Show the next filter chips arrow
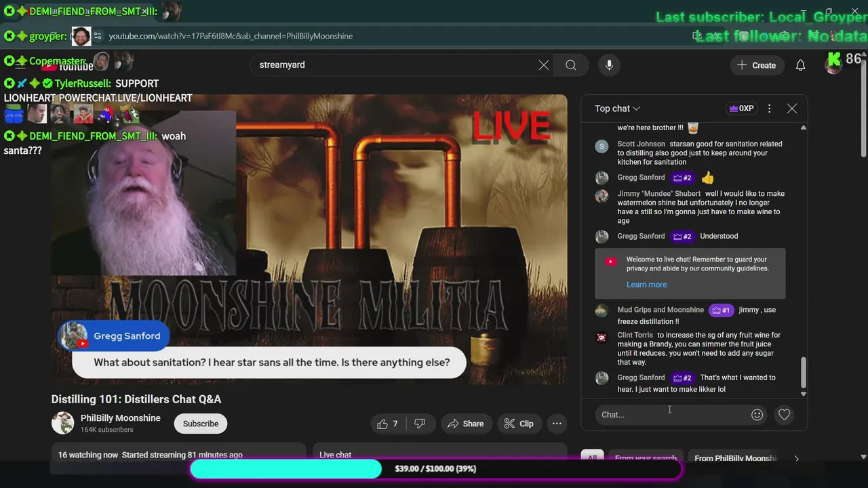 [x=796, y=459]
